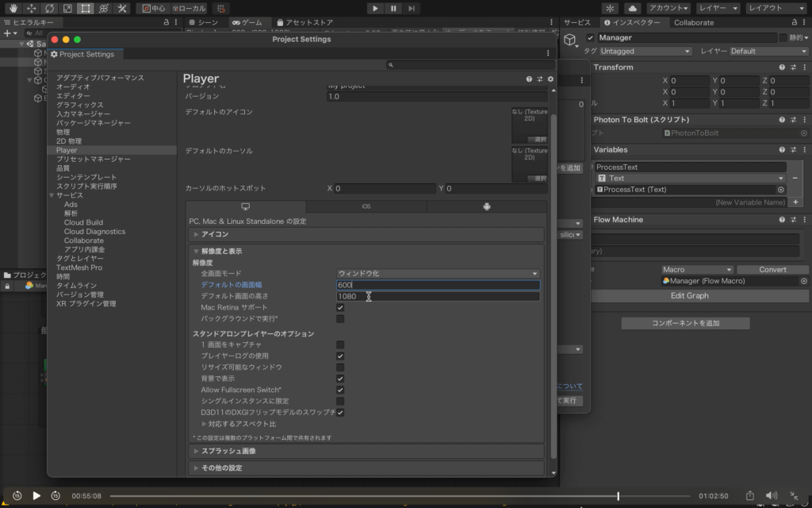Click video timeline progress bar
Image resolution: width=812 pixels, height=508 pixels.
(400, 496)
